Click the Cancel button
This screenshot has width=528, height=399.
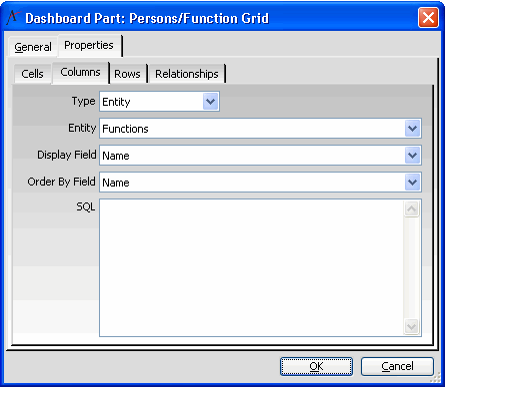[397, 366]
